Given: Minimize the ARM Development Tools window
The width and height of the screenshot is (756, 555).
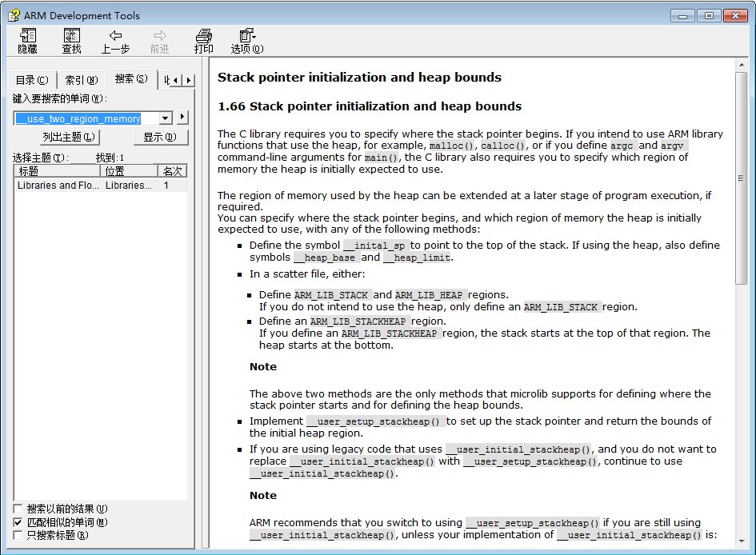Looking at the screenshot, I should tap(682, 16).
